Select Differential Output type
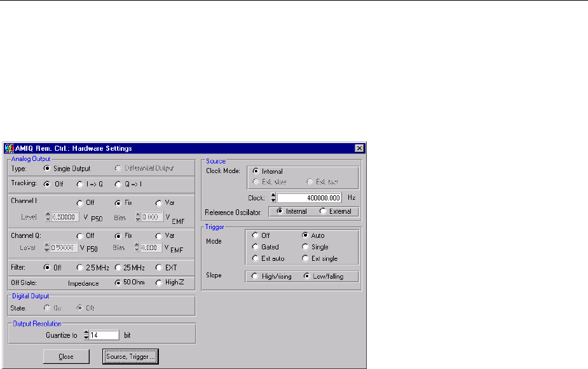588x369 pixels. click(x=118, y=168)
